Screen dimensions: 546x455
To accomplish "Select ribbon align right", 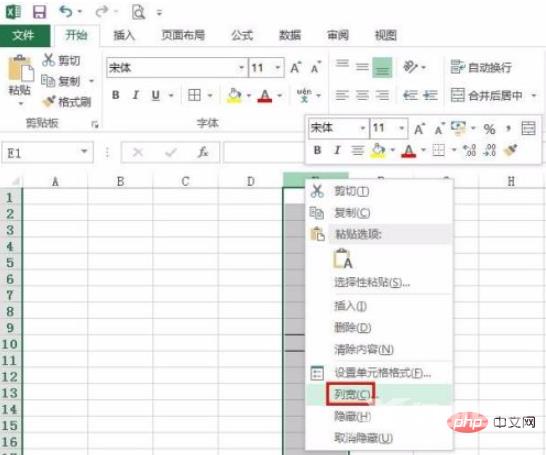I will [x=382, y=95].
